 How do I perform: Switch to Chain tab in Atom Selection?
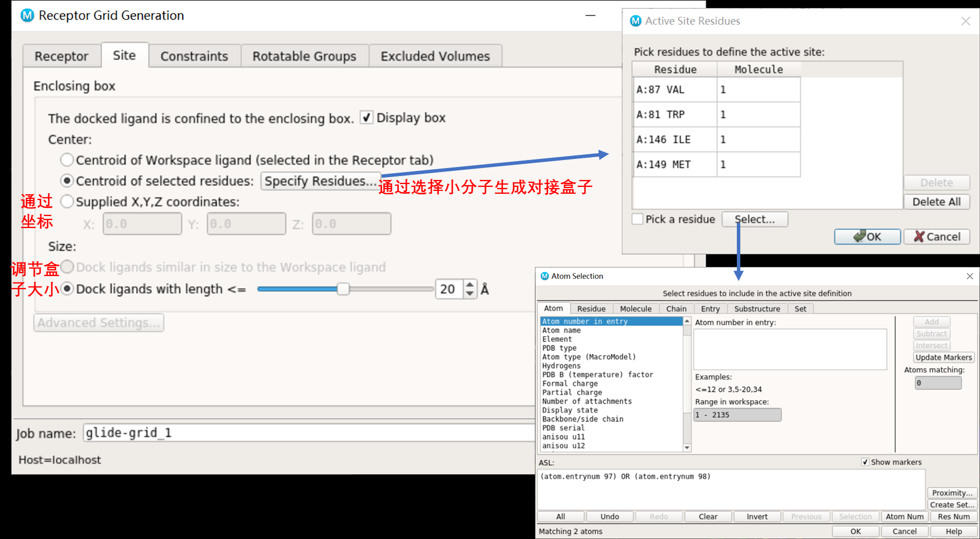click(x=676, y=309)
